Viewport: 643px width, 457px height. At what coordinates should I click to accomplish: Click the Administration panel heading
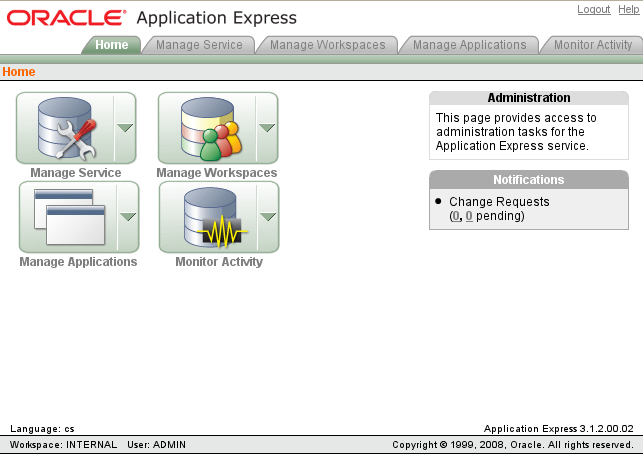pyautogui.click(x=529, y=98)
